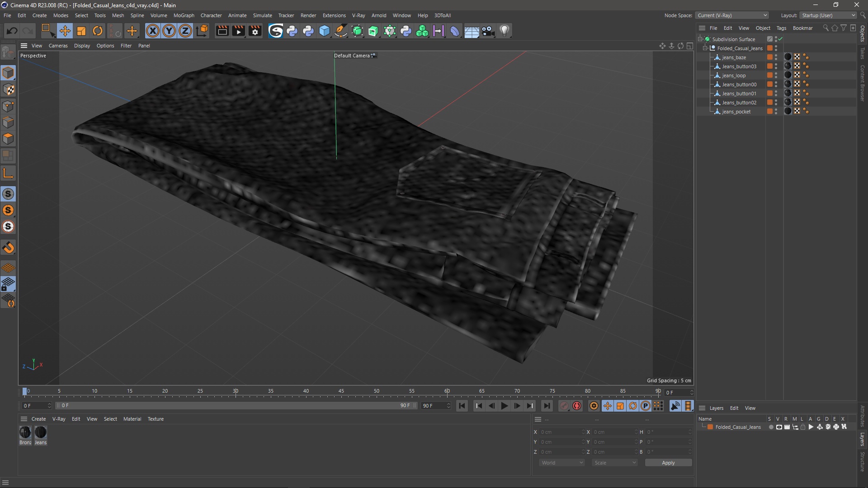
Task: Select Model mode cube icon
Action: 8,73
